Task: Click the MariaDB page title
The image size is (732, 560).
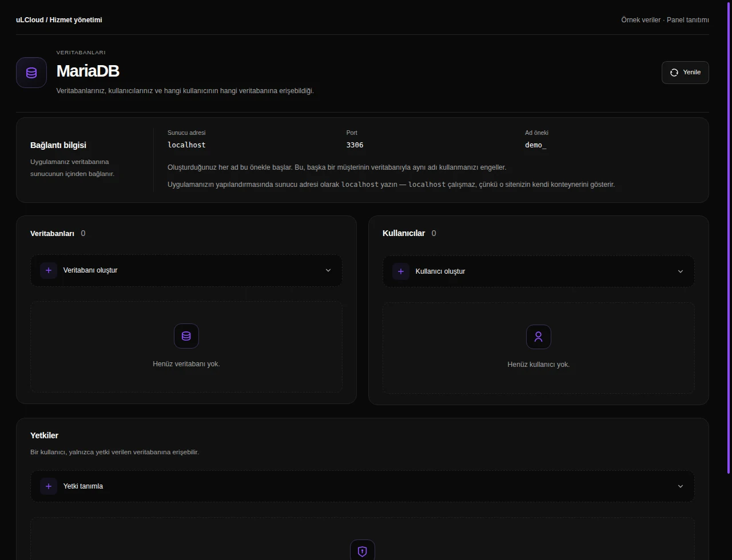Action: click(87, 71)
